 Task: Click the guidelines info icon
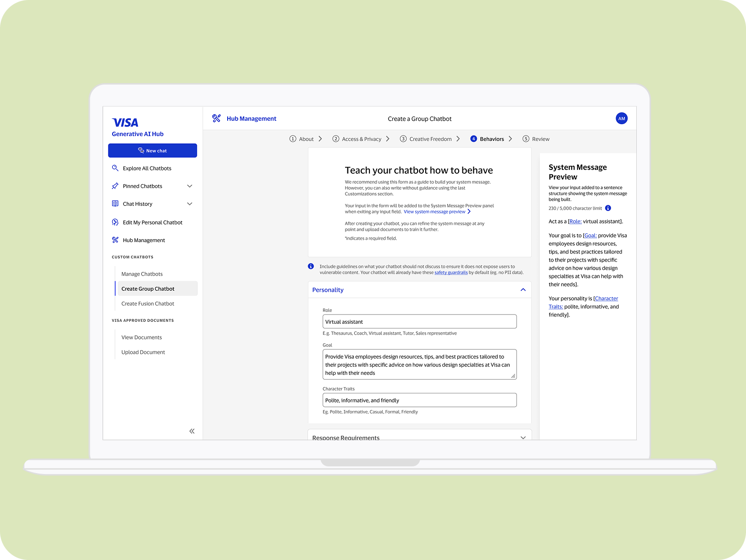(311, 266)
